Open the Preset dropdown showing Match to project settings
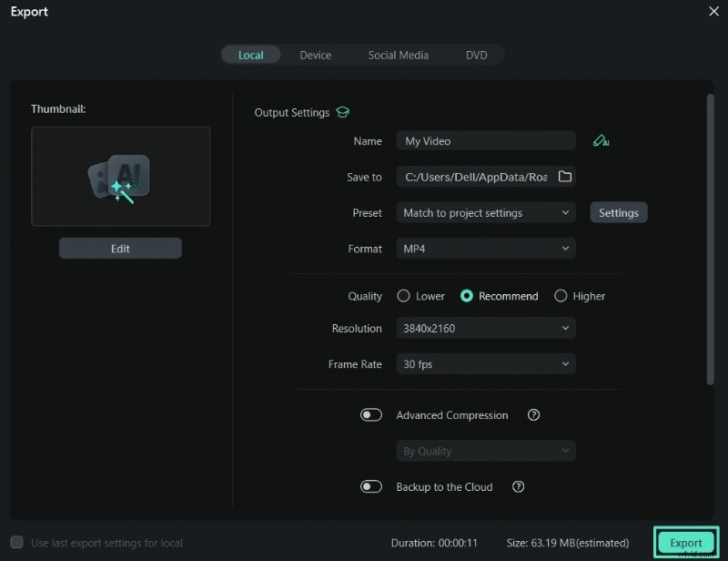 pos(485,212)
